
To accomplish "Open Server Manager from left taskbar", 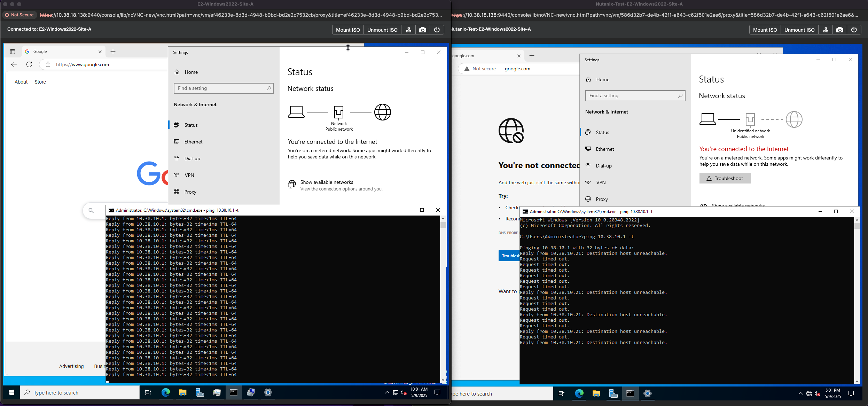I will (x=200, y=392).
